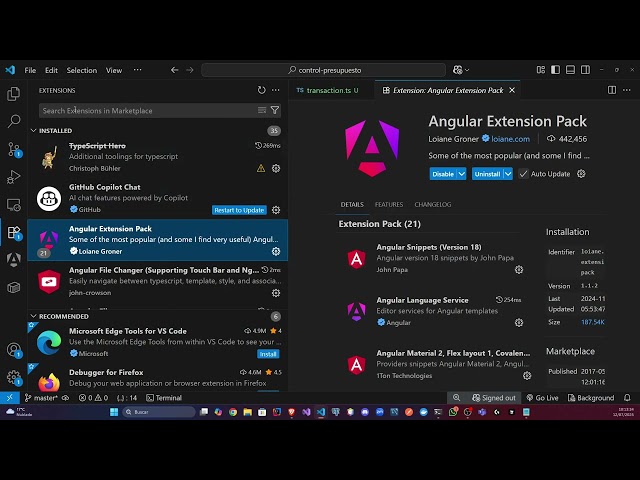
Task: Open manage gear for Angular File Changer
Action: [276, 293]
